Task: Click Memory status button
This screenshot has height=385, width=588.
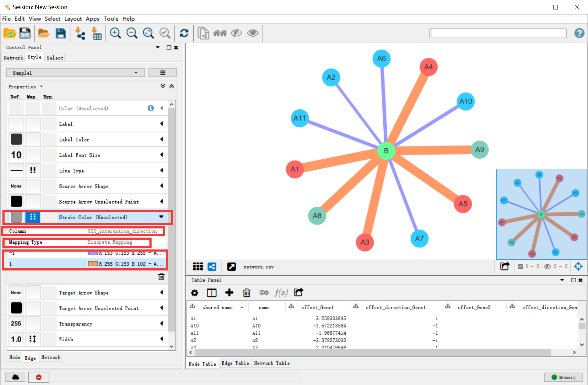Action: click(564, 377)
